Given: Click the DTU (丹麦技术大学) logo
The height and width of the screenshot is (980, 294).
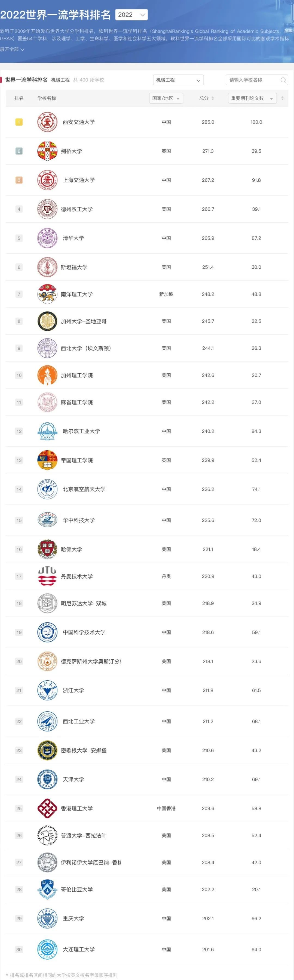Looking at the screenshot, I should click(47, 576).
